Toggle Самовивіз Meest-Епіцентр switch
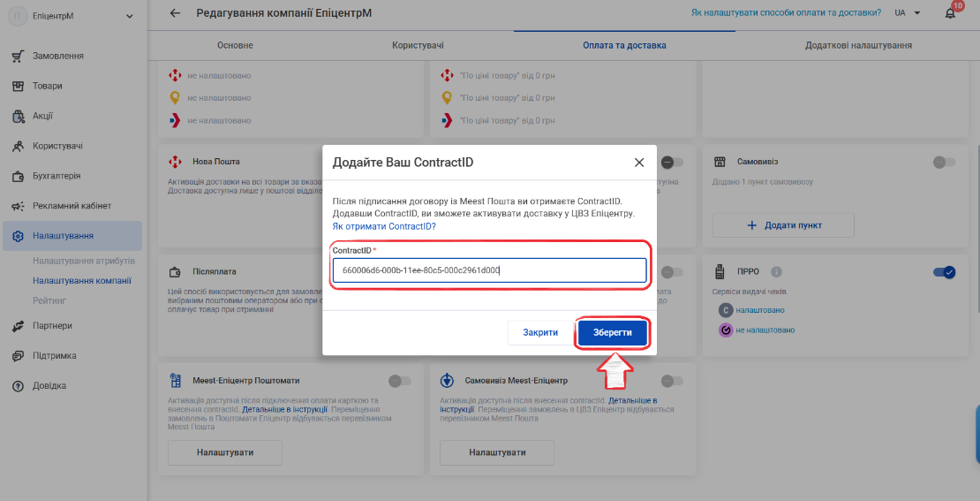This screenshot has width=980, height=501. [672, 380]
